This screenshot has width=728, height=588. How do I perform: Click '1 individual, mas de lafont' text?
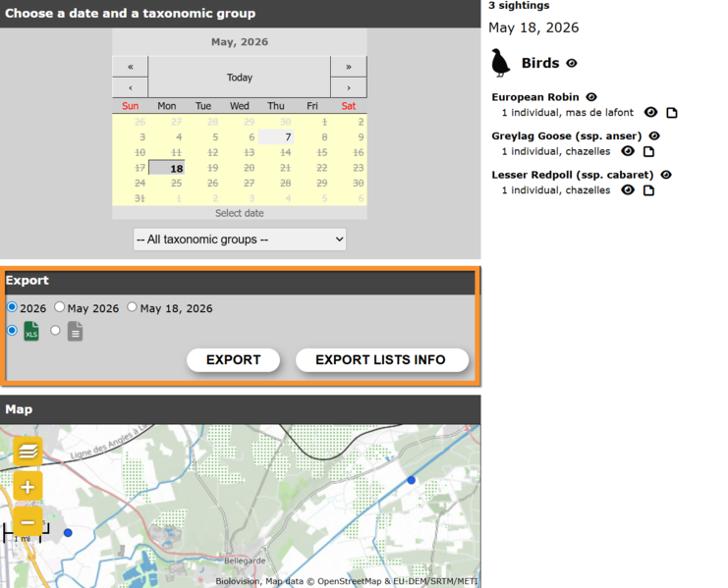[x=567, y=113]
